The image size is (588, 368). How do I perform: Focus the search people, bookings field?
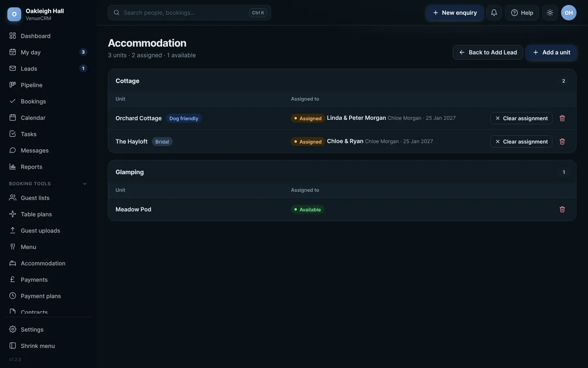[189, 13]
